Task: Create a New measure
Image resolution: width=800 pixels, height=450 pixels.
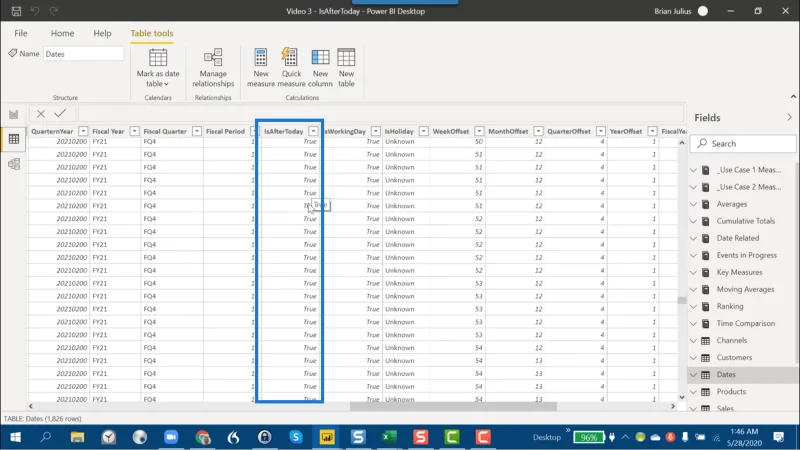Action: point(261,68)
